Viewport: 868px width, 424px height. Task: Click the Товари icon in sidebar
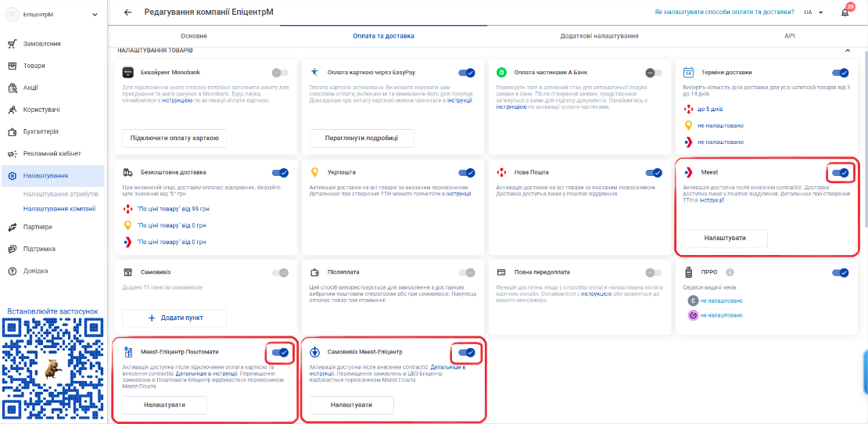[x=13, y=66]
